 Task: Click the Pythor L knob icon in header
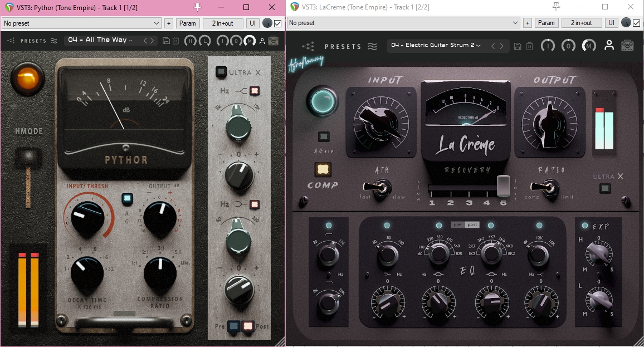click(204, 41)
